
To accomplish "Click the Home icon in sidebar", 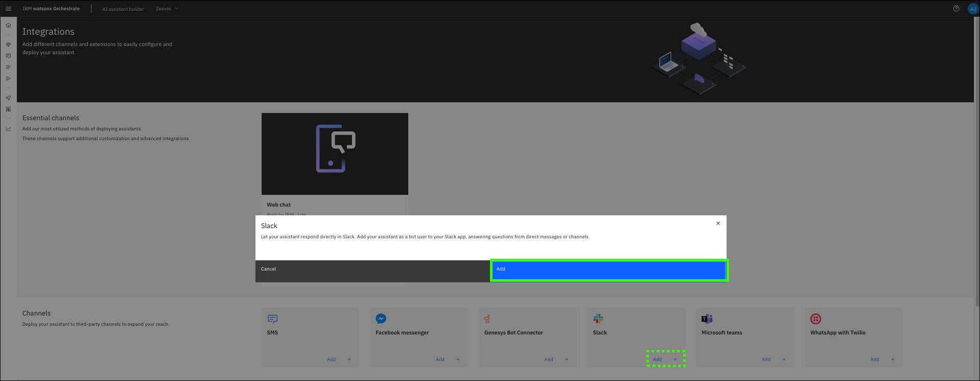I will click(x=8, y=25).
